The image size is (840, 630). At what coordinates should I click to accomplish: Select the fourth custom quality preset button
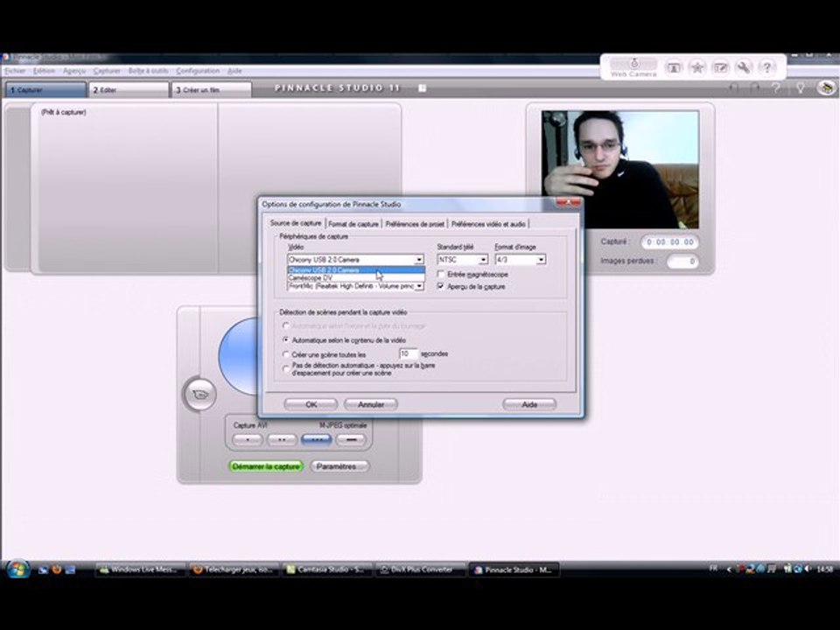coord(351,440)
